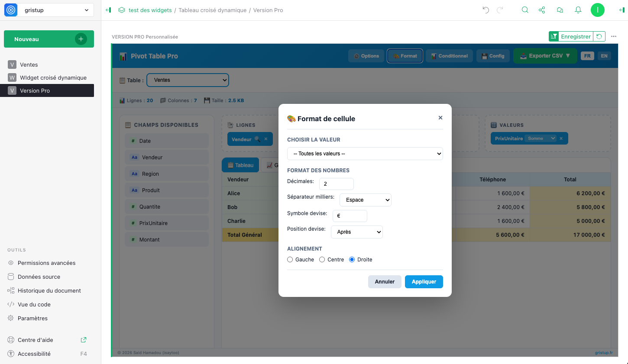Viewport: 628px width, 364px height.
Task: Open the Ventes page in sidebar
Action: pos(29,64)
